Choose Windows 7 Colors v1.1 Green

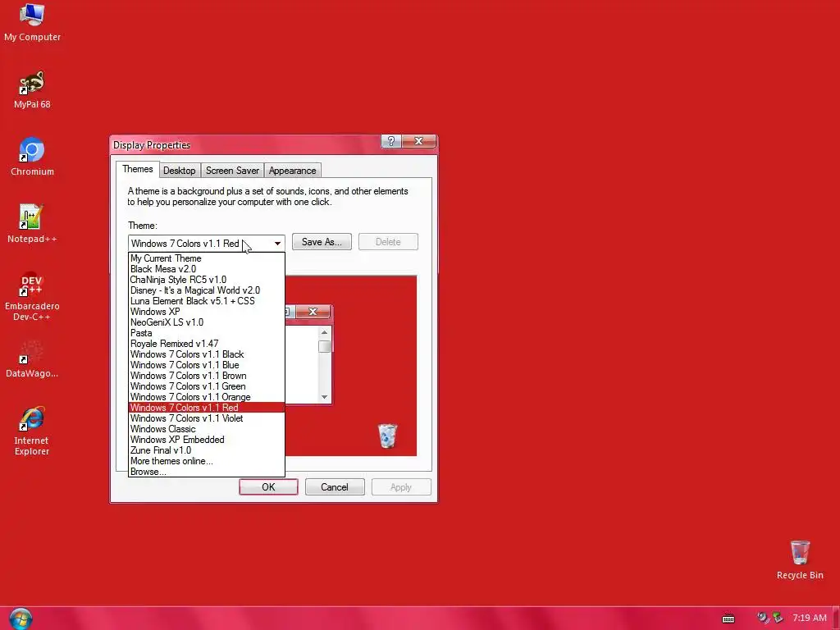pyautogui.click(x=207, y=387)
